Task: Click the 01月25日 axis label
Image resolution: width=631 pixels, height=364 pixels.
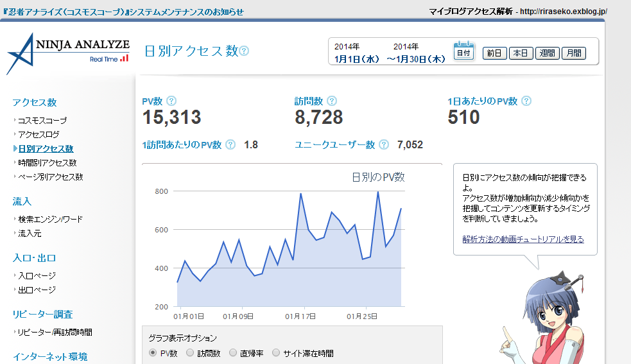Action: [x=362, y=316]
